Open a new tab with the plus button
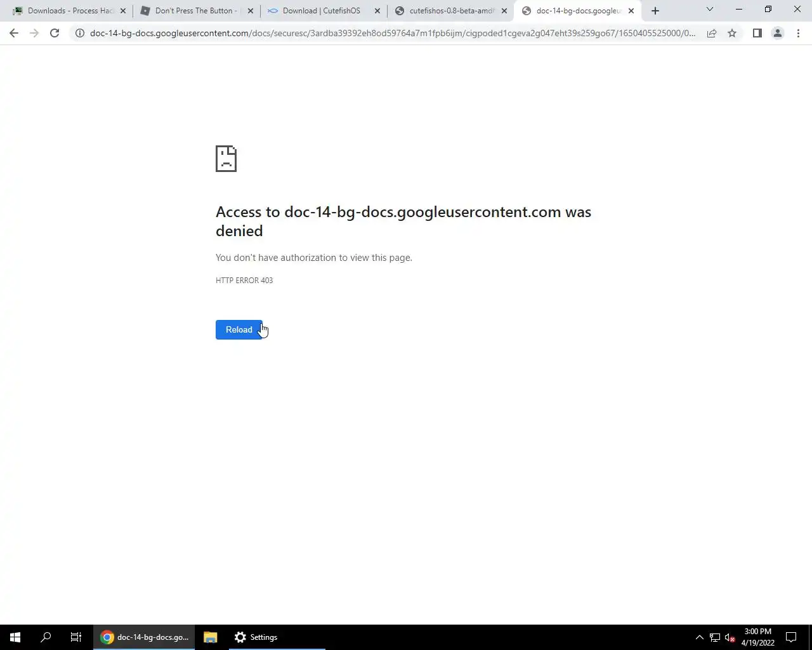Screen dimensions: 812x650 coord(655,11)
